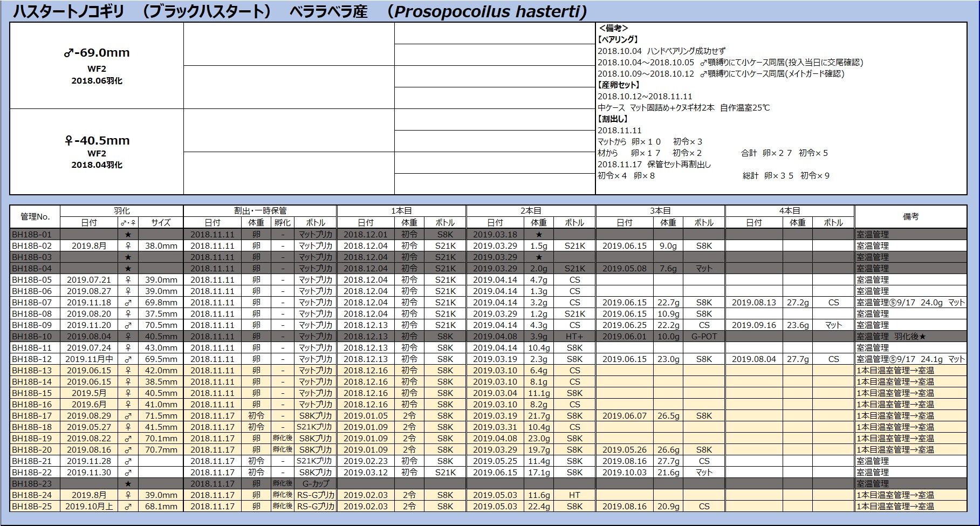The image size is (980, 526).
Task: Select the eclosion date 2019.10月上
Action: click(x=89, y=506)
